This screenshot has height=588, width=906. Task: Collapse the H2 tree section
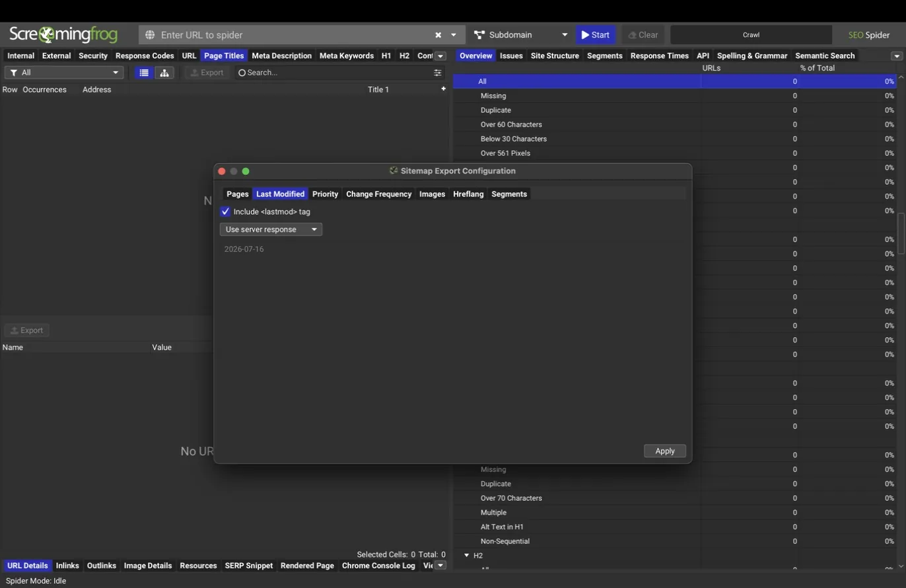466,556
